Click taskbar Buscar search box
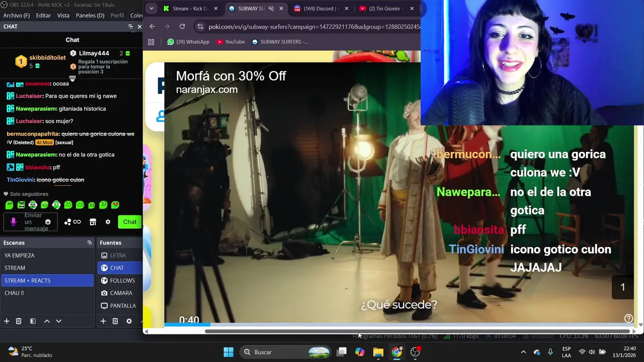This screenshot has width=644, height=362. tap(286, 352)
